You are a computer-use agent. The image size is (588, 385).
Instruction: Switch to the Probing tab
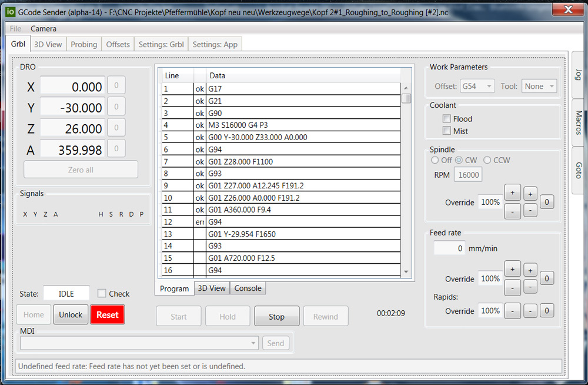84,44
